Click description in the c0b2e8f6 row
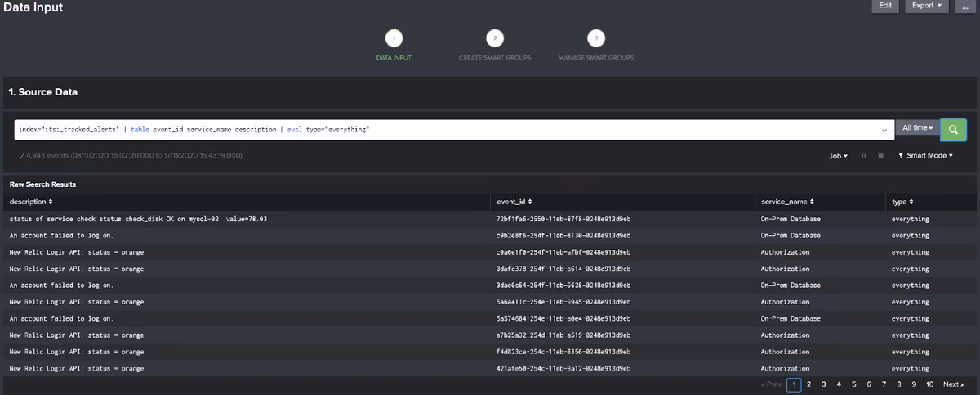 [61, 235]
